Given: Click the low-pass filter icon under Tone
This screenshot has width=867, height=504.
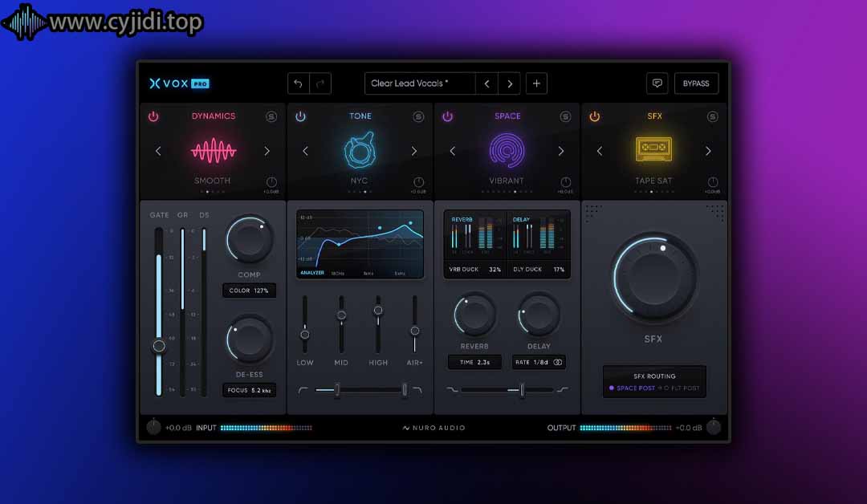Looking at the screenshot, I should point(417,390).
